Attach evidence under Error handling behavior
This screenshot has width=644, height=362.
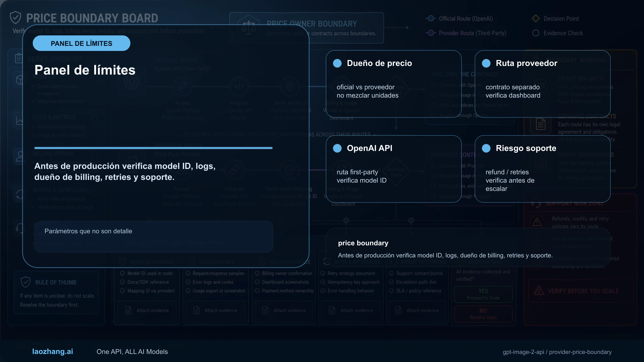click(351, 311)
